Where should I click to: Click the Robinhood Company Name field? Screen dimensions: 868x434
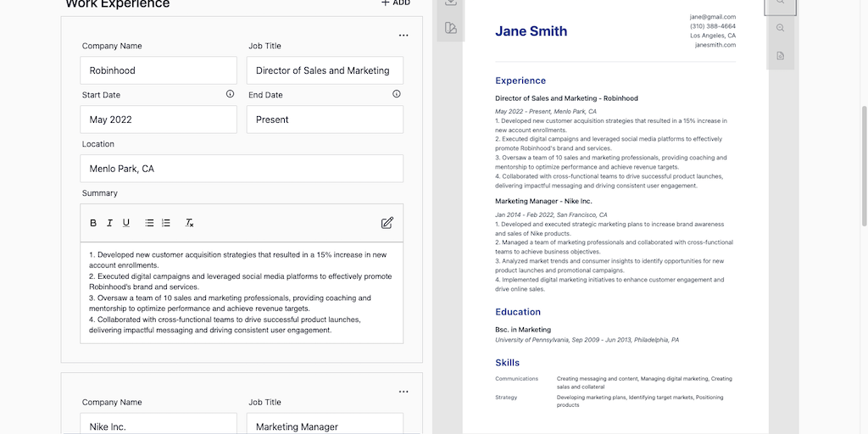159,70
